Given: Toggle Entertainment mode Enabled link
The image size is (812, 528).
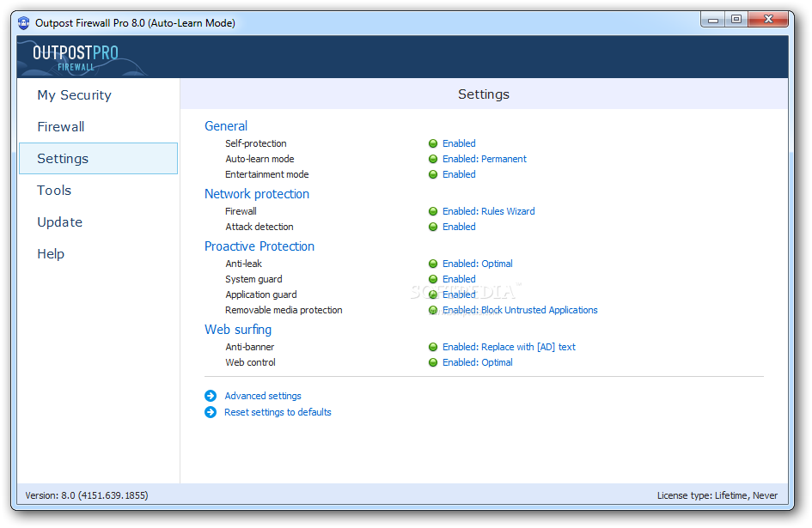Looking at the screenshot, I should (x=459, y=174).
